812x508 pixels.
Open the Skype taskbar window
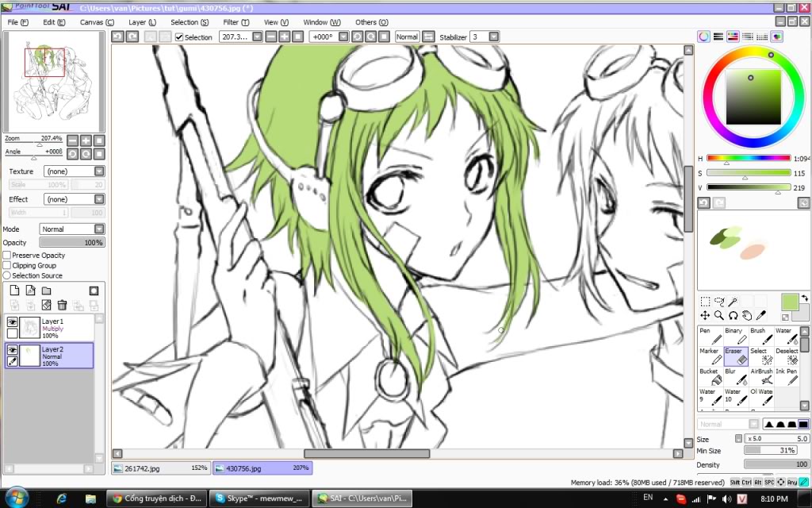(x=259, y=498)
